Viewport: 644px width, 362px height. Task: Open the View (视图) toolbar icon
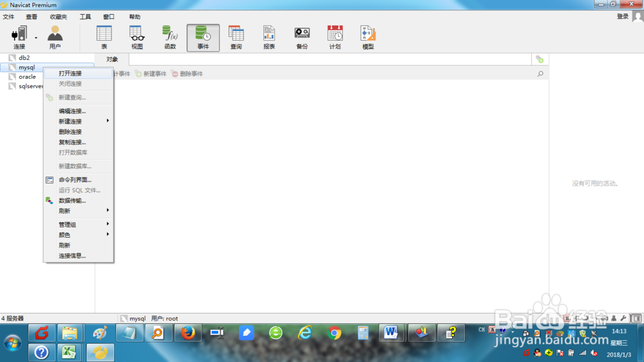click(137, 37)
